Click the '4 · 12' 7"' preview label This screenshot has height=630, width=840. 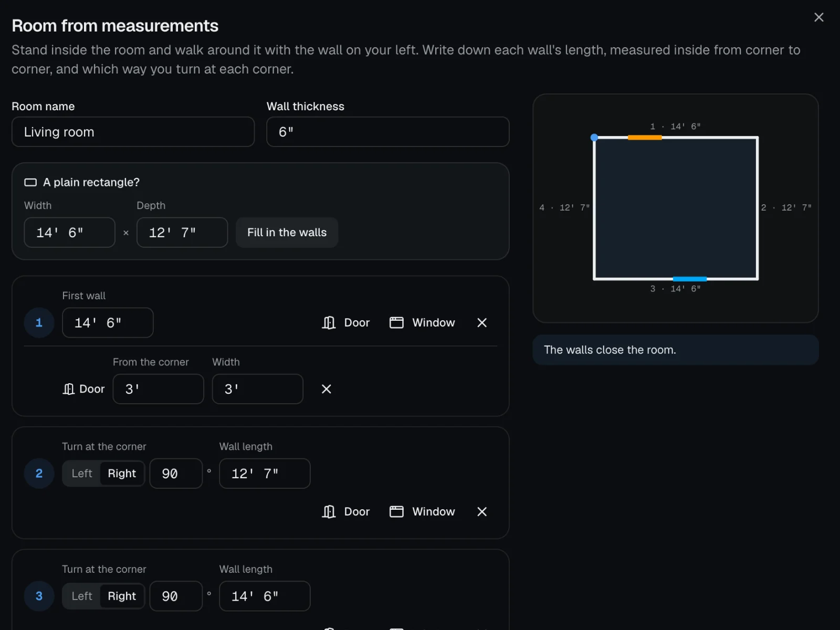565,208
